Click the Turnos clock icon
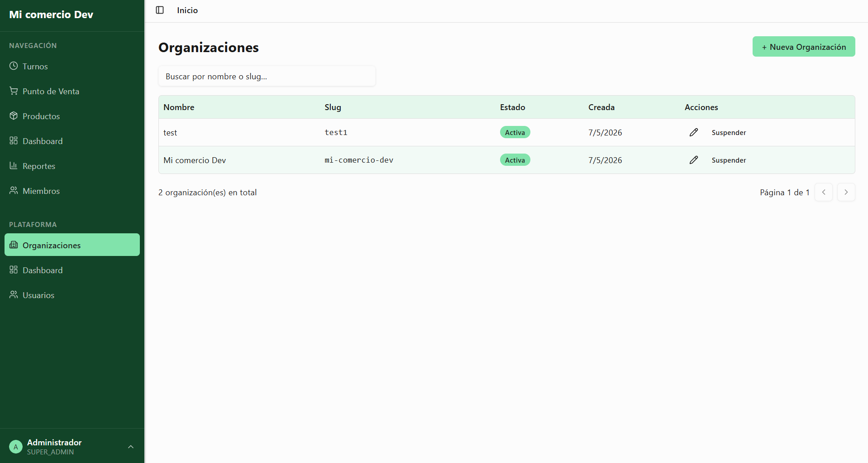The width and height of the screenshot is (868, 463). click(x=14, y=66)
